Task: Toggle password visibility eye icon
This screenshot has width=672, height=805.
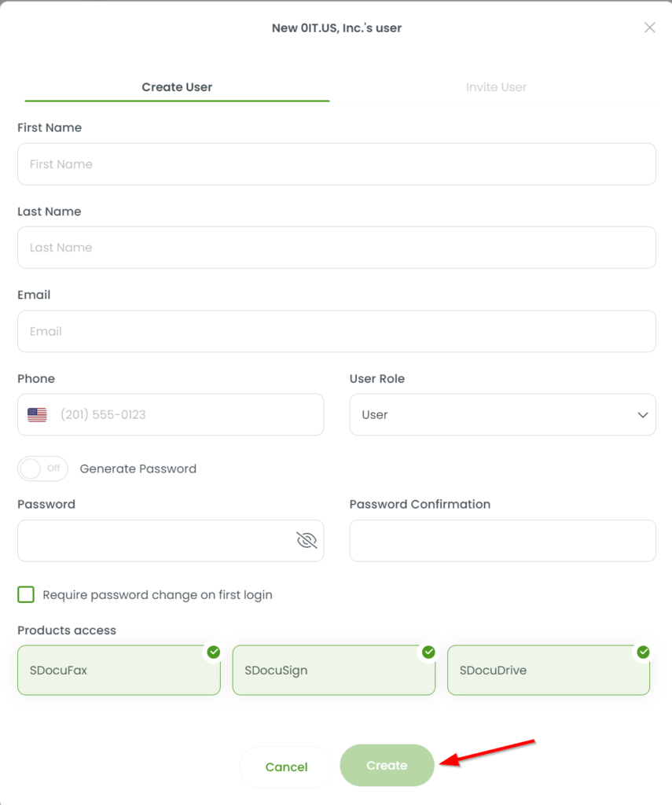Action: click(307, 540)
